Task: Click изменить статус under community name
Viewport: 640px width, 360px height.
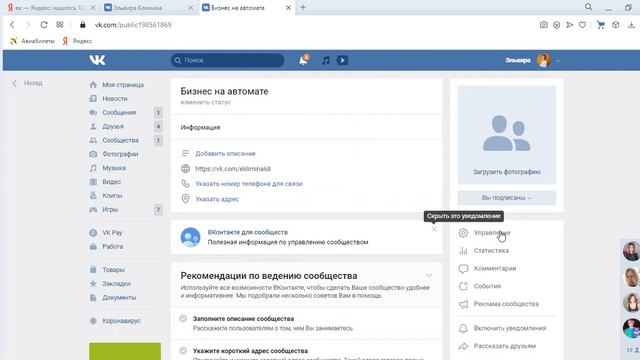Action: click(x=205, y=102)
